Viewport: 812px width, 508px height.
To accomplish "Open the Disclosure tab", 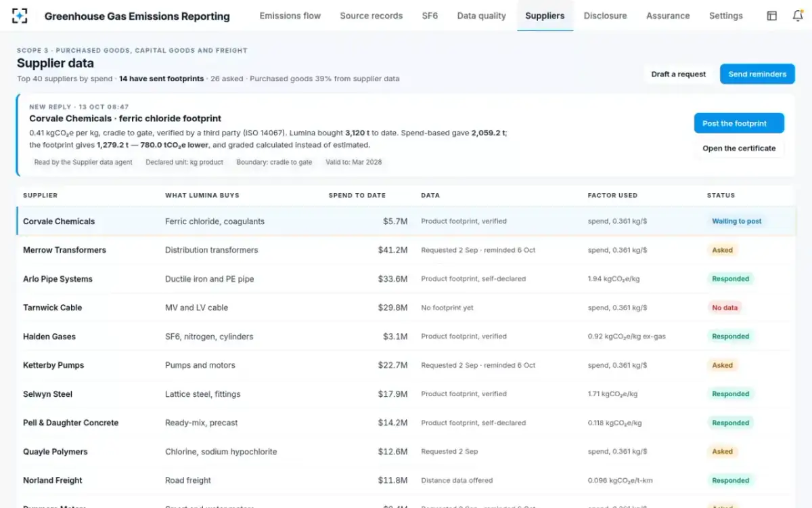I will (605, 16).
